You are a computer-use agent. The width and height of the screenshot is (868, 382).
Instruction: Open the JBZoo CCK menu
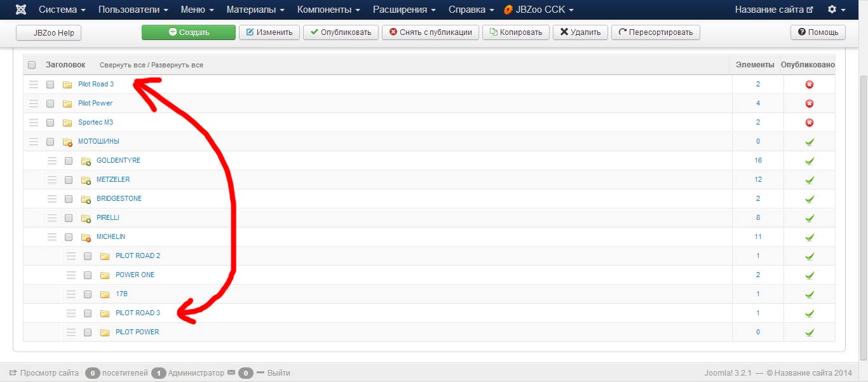click(539, 10)
